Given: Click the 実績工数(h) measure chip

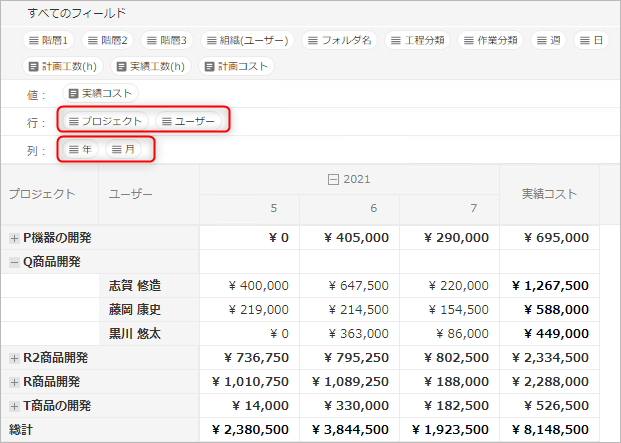Looking at the screenshot, I should [x=150, y=66].
